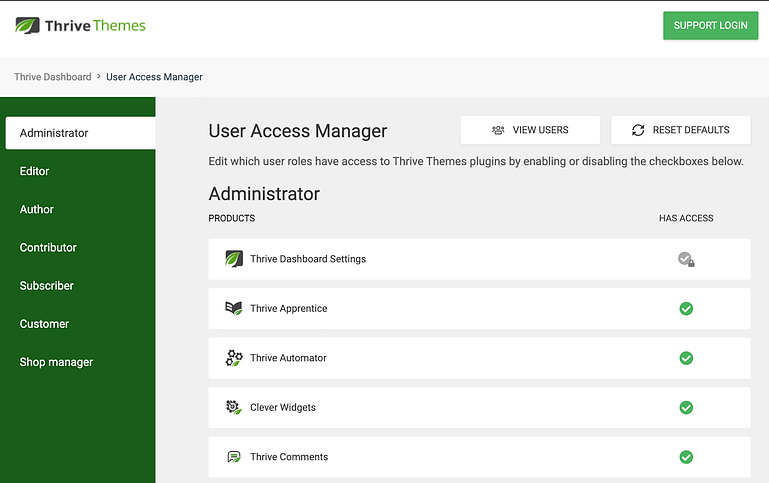Click the Clever Widgets label
Image resolution: width=769 pixels, height=483 pixels.
point(283,407)
